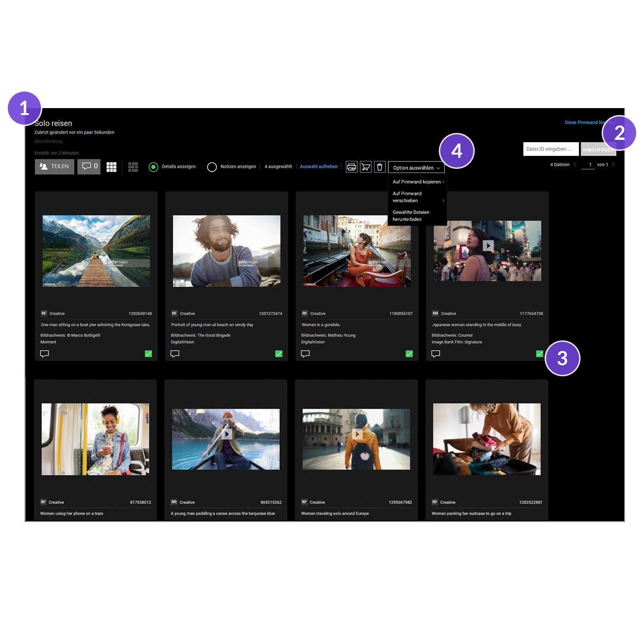Screen dimensions: 644x644
Task: Expand Auf Pinnwand kopieren submenu
Action: click(418, 182)
